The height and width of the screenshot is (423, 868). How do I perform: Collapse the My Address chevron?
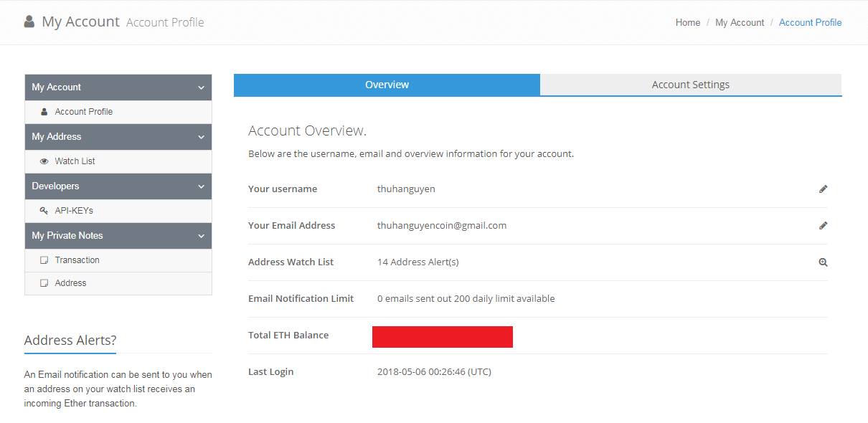[201, 137]
